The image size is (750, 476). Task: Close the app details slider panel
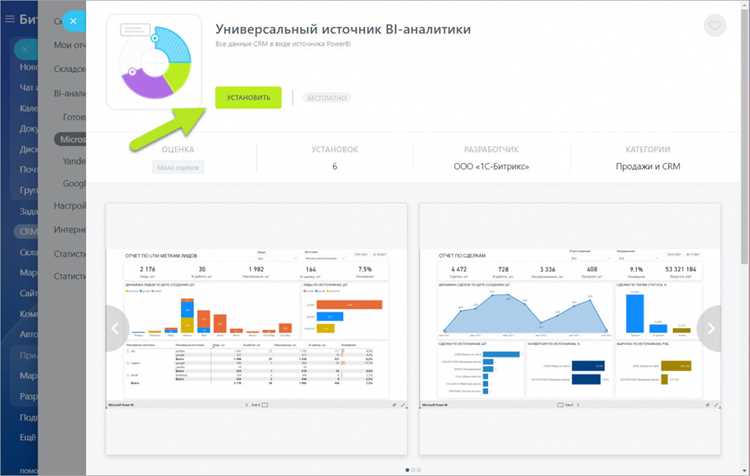tap(73, 21)
